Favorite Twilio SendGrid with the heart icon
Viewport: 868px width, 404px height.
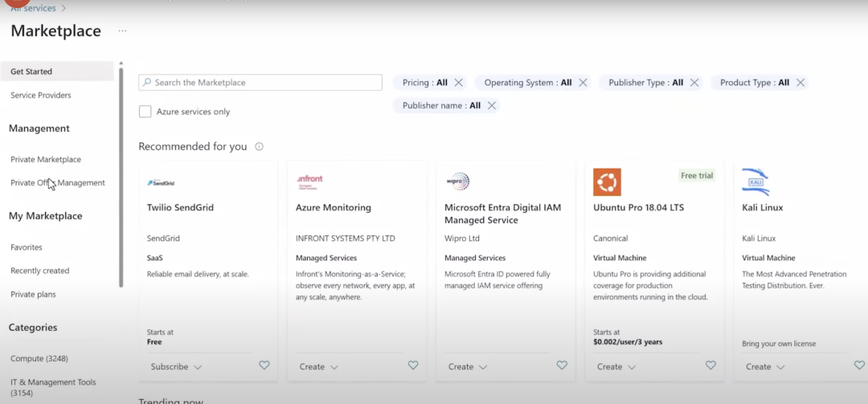tap(264, 365)
